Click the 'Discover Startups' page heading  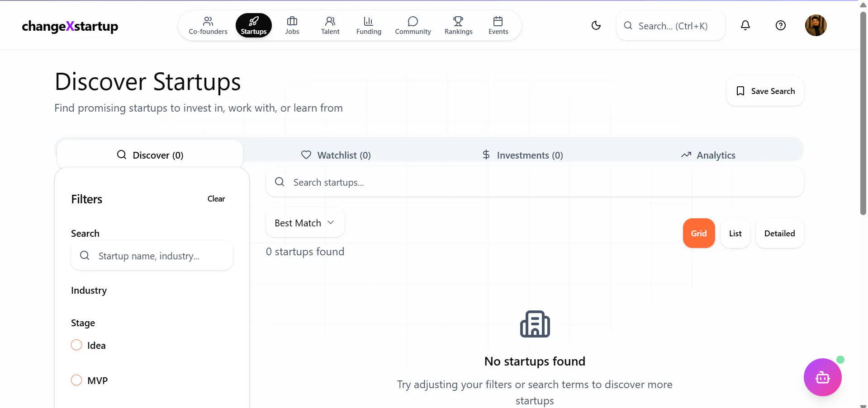pyautogui.click(x=147, y=82)
